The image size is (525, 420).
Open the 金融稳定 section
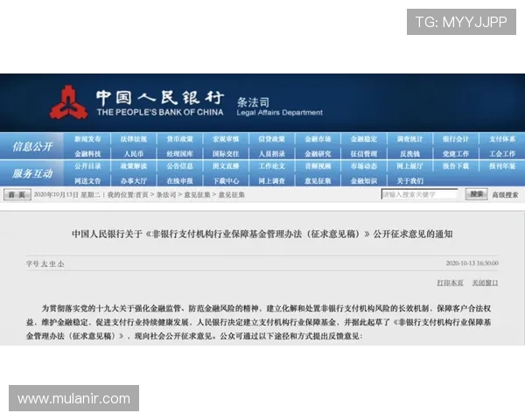tap(364, 139)
